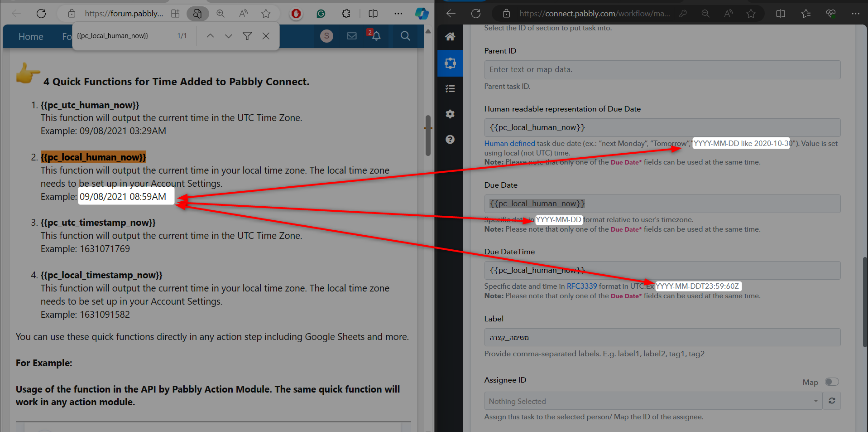Click the Due DateTime input field
The width and height of the screenshot is (868, 432).
(662, 271)
